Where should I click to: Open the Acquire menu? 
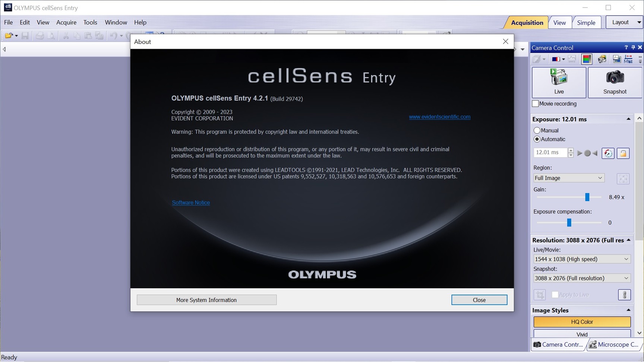[x=66, y=22]
